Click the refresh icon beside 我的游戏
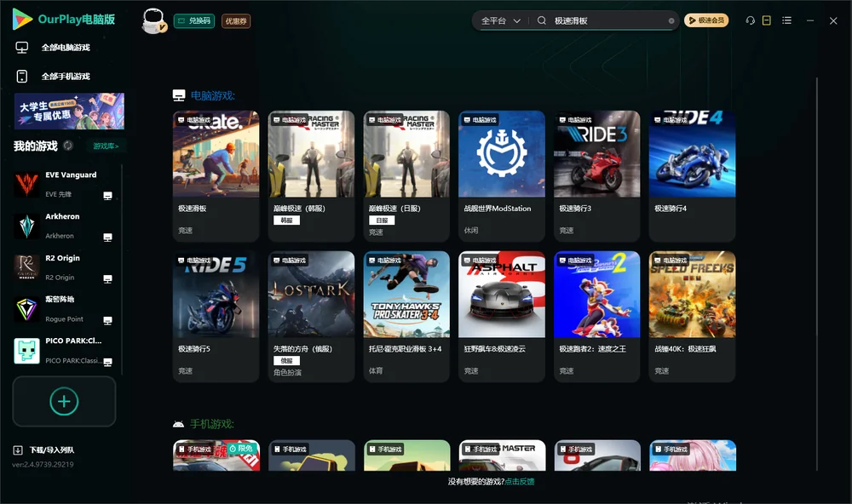The height and width of the screenshot is (504, 852). click(68, 146)
